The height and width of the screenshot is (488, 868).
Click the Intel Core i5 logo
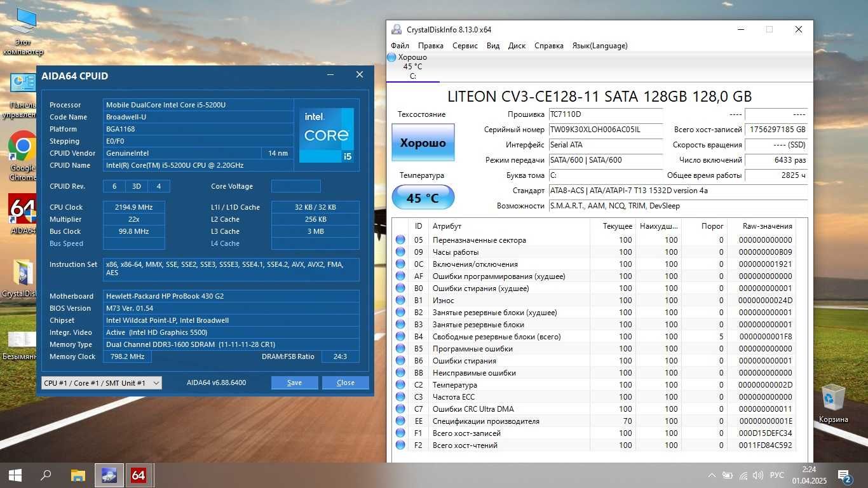pos(327,135)
